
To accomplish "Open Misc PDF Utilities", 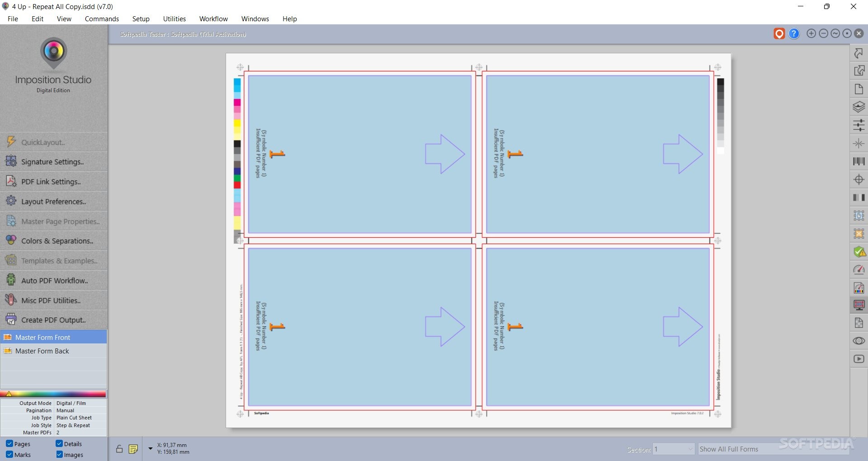I will (54, 300).
